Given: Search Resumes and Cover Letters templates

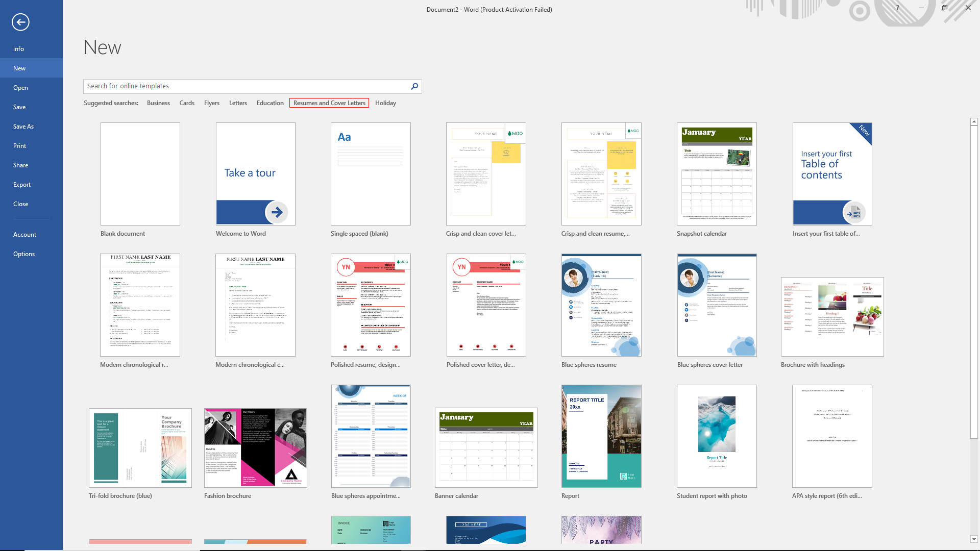Looking at the screenshot, I should pos(329,103).
